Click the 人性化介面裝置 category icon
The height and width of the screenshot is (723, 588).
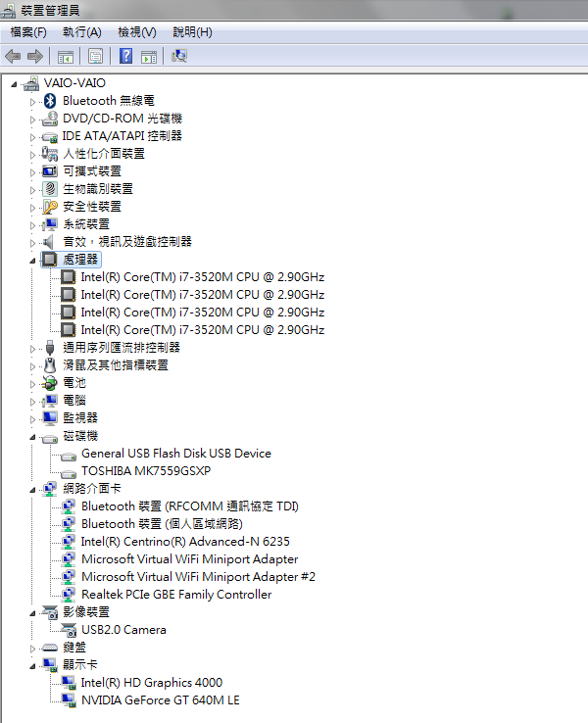(x=49, y=154)
